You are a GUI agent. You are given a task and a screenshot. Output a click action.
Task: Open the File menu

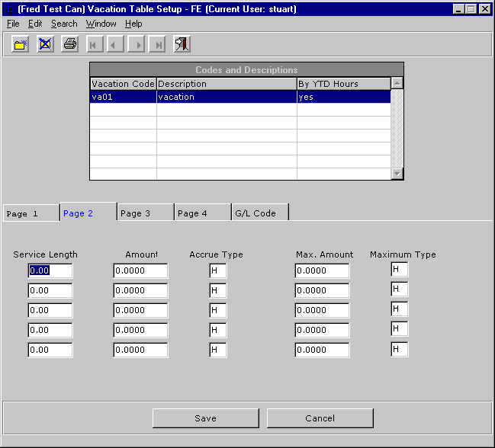pyautogui.click(x=13, y=24)
